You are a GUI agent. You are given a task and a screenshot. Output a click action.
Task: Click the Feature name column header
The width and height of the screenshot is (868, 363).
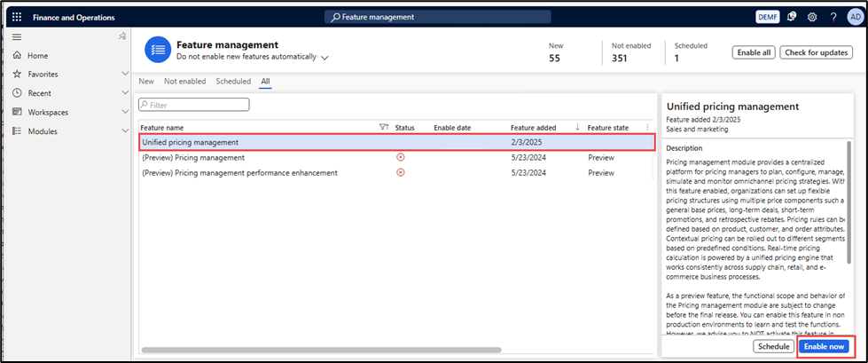pos(162,128)
